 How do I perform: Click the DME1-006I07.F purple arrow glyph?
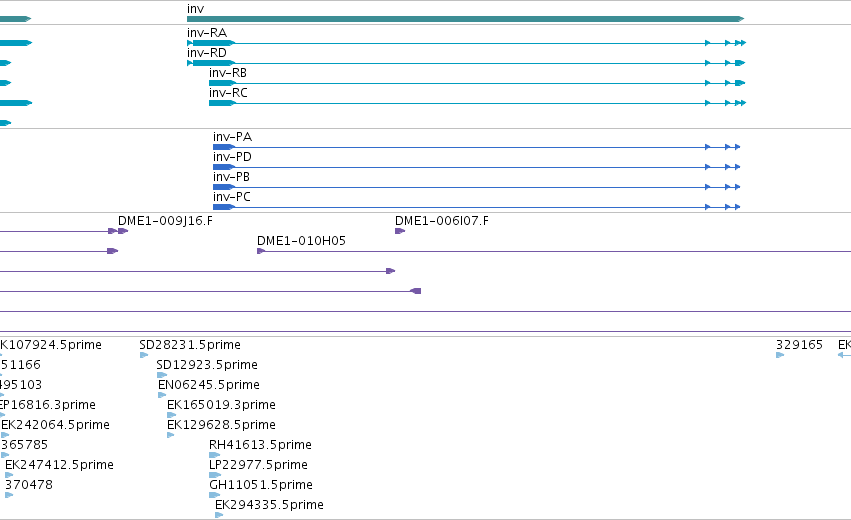coord(400,231)
